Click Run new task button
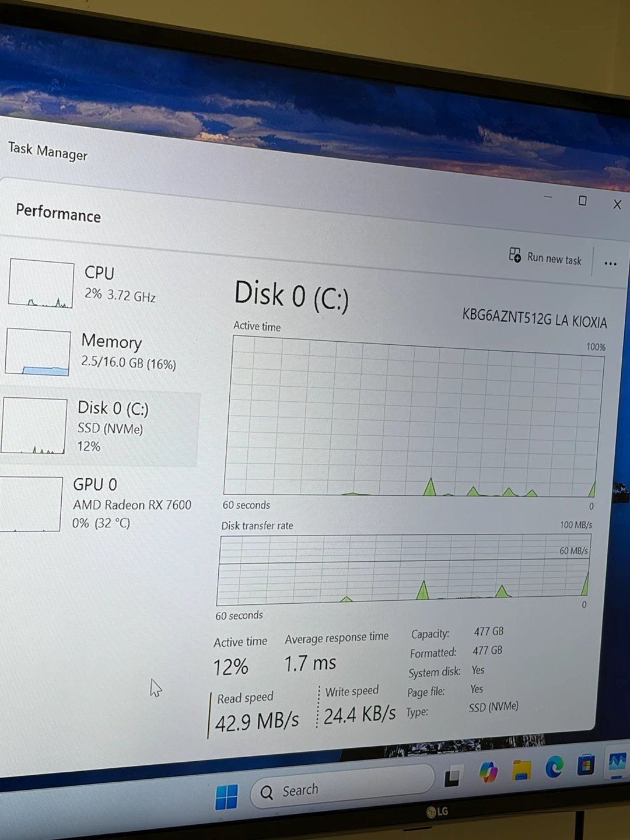This screenshot has width=630, height=840. (x=545, y=257)
